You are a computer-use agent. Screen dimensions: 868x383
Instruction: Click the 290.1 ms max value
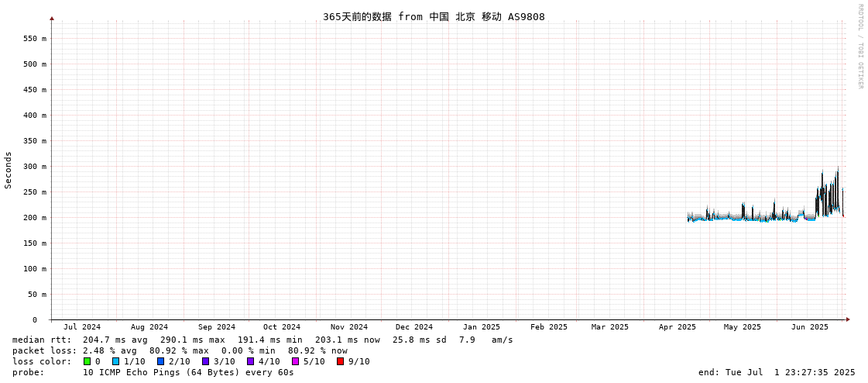[x=192, y=340]
